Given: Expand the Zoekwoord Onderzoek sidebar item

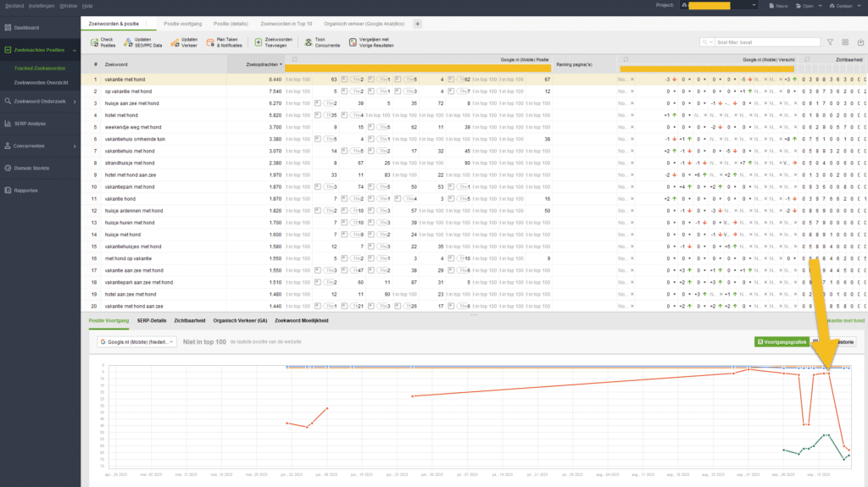Looking at the screenshot, I should tap(75, 102).
